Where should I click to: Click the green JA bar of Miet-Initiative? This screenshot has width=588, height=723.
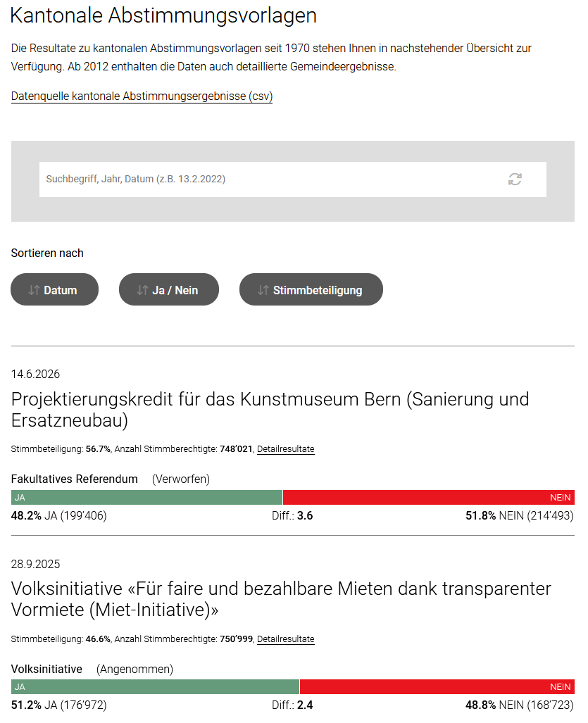[156, 687]
